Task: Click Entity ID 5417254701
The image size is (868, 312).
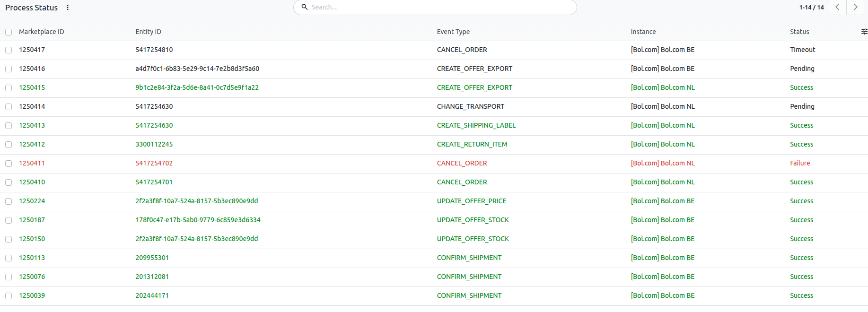Action: coord(154,182)
